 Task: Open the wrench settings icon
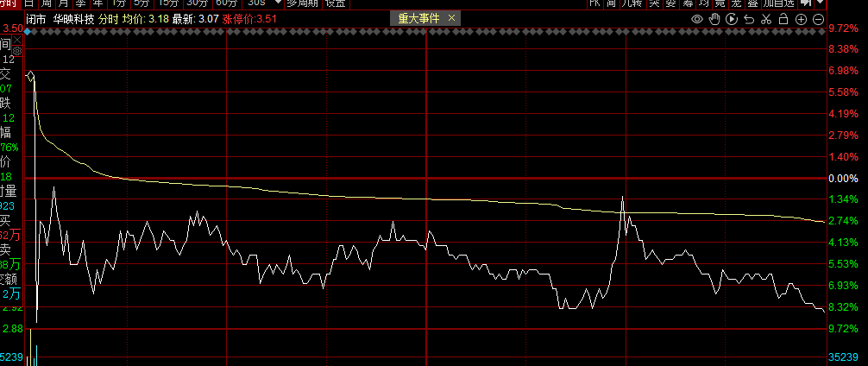[766, 19]
